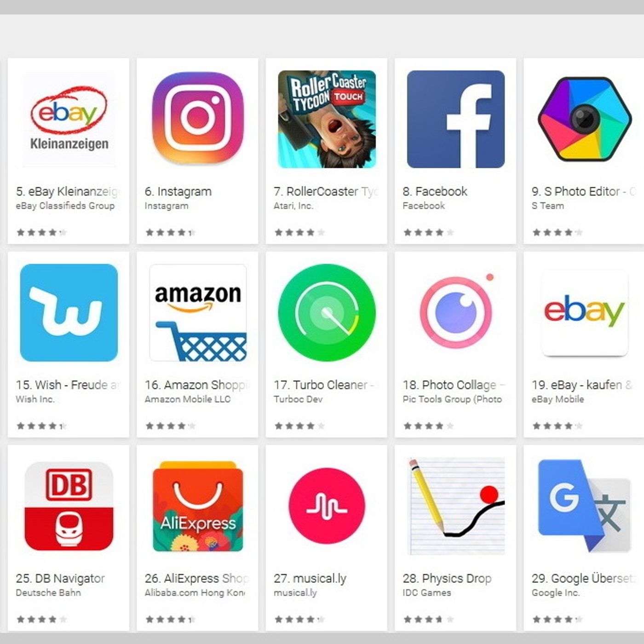Click the Google Übersetzer translate icon
This screenshot has height=644, width=644.
click(x=584, y=506)
